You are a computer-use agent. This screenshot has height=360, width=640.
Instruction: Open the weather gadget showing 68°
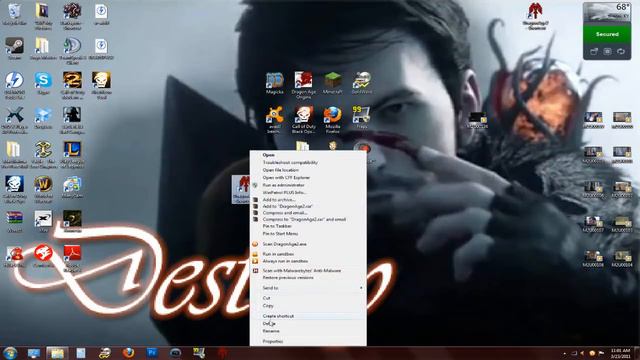pos(607,13)
